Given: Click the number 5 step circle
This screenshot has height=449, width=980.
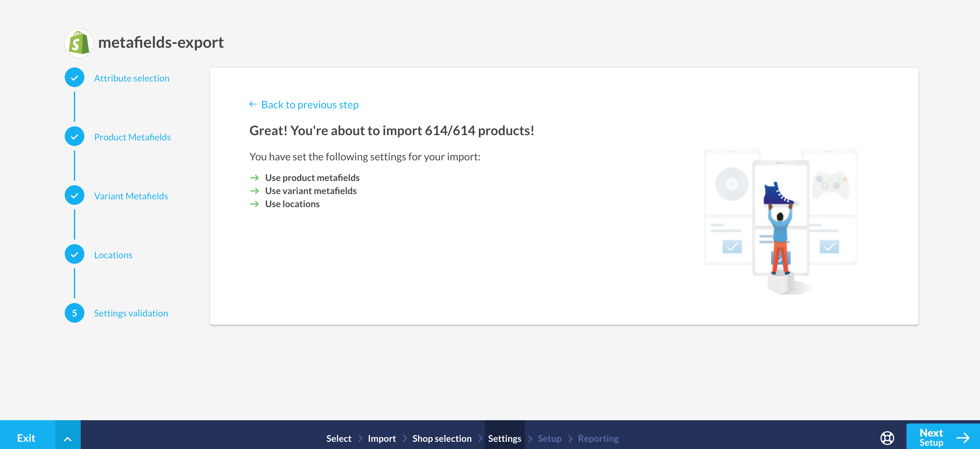Looking at the screenshot, I should [75, 313].
